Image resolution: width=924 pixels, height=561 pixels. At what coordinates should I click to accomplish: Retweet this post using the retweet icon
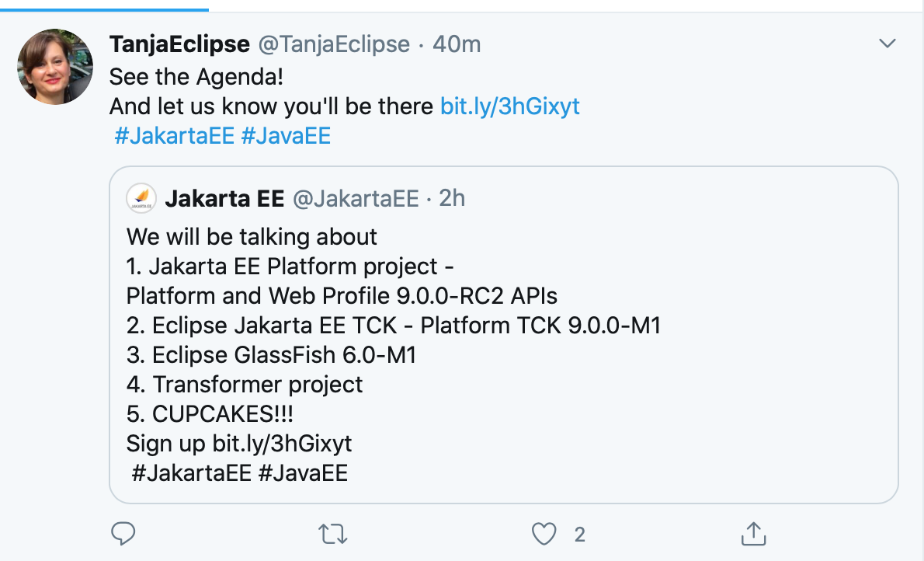pyautogui.click(x=334, y=533)
